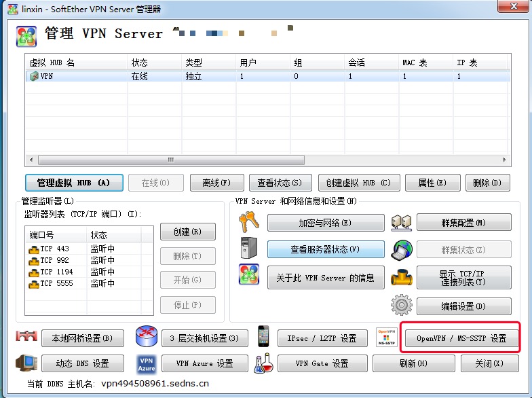Click the 刷新(H) button
Image resolution: width=532 pixels, height=398 pixels.
414,363
